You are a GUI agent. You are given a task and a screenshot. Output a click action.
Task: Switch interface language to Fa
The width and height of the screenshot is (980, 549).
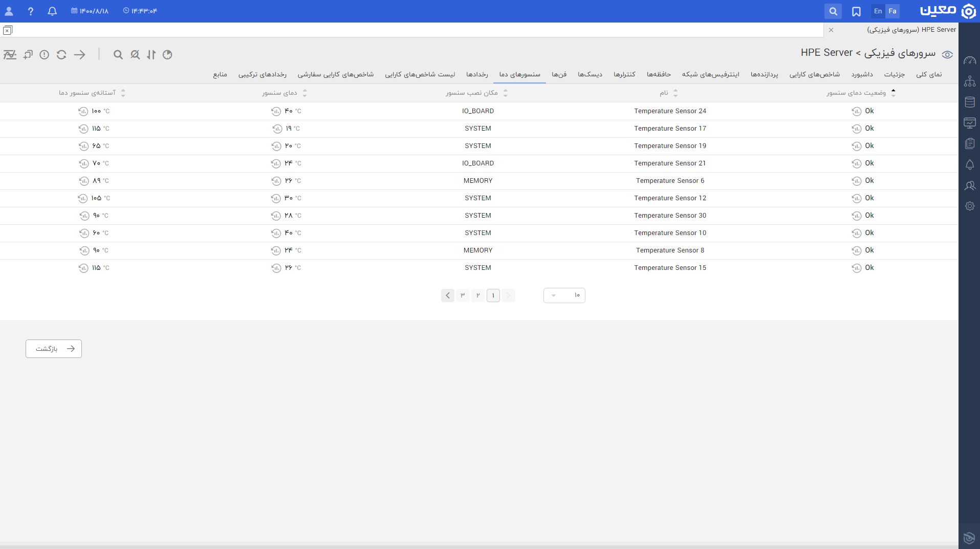pyautogui.click(x=892, y=11)
